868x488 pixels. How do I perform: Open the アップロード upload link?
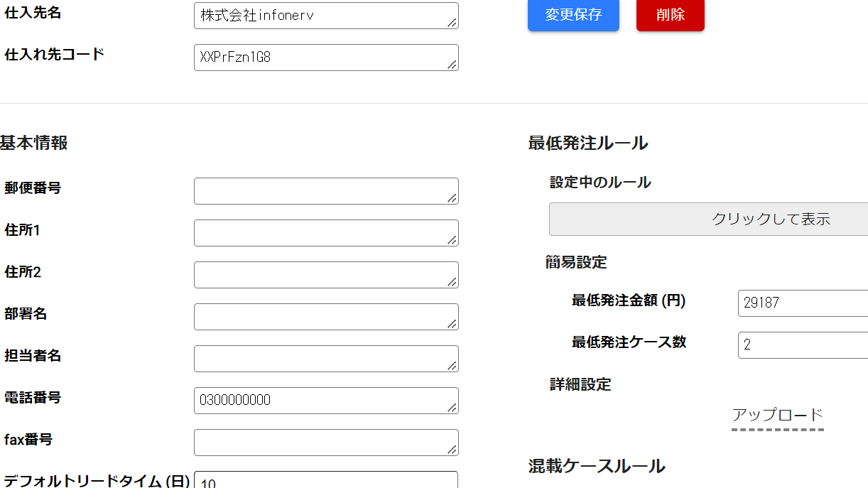tap(777, 413)
